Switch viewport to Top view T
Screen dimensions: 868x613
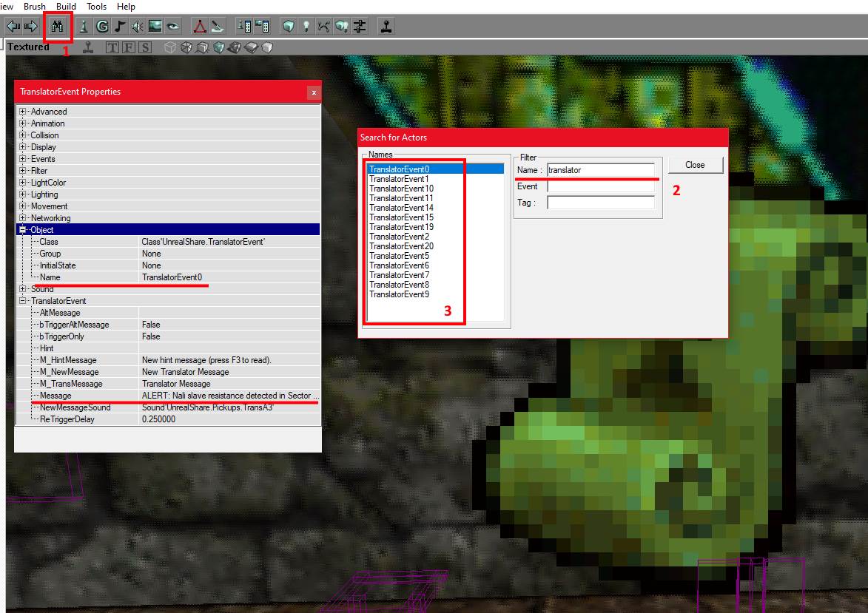[112, 47]
